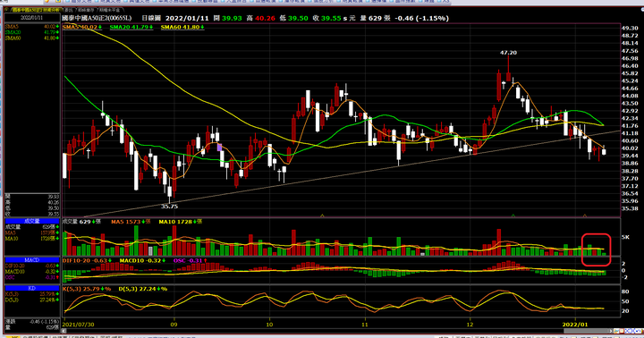Image resolution: width=644 pixels, height=338 pixels.
Task: Click the MA5 1573 volume legend
Action: point(131,222)
